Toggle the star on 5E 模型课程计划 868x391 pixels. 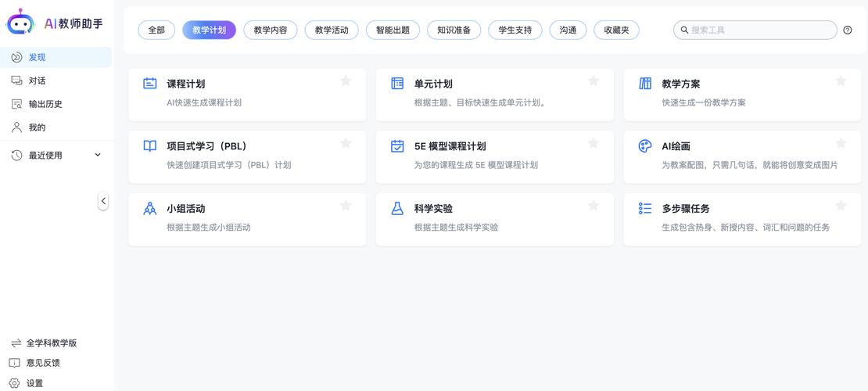pyautogui.click(x=594, y=143)
